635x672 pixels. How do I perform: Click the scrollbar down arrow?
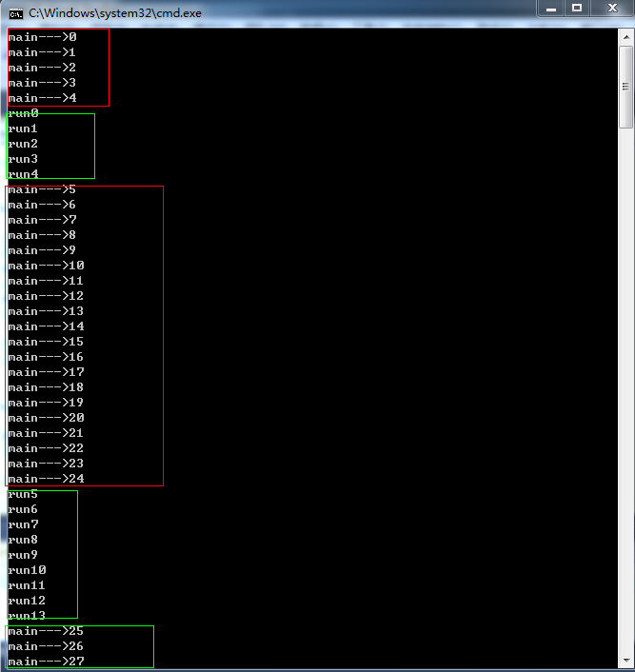tap(626, 660)
